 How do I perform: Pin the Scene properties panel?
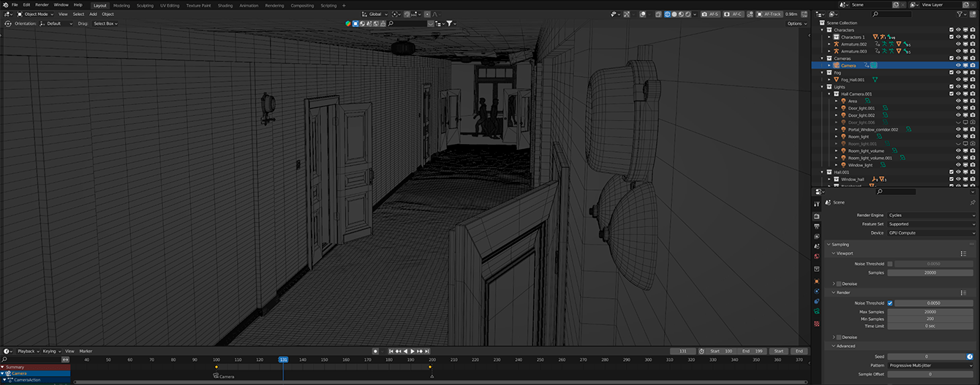tap(972, 202)
